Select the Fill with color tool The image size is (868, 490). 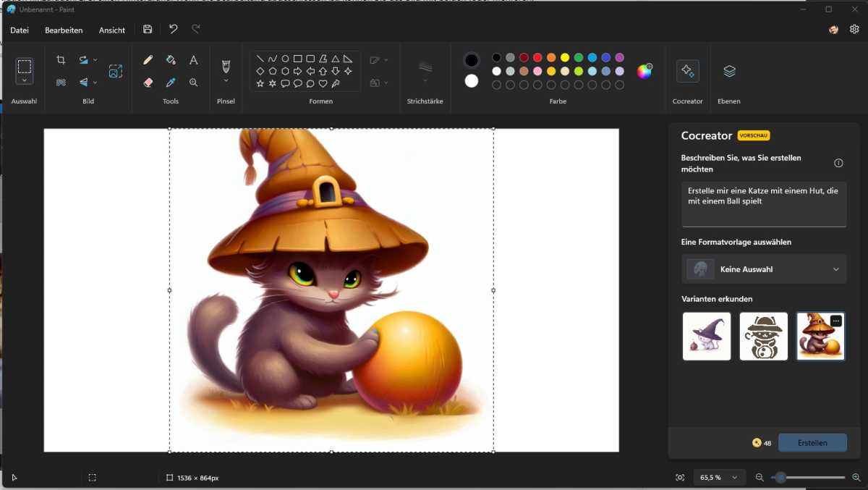pos(170,60)
